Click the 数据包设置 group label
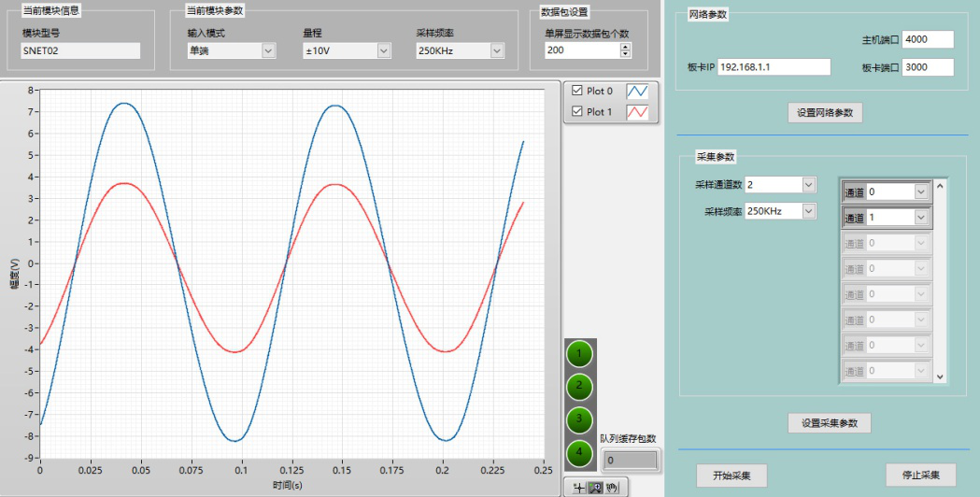The height and width of the screenshot is (497, 980). pyautogui.click(x=564, y=12)
